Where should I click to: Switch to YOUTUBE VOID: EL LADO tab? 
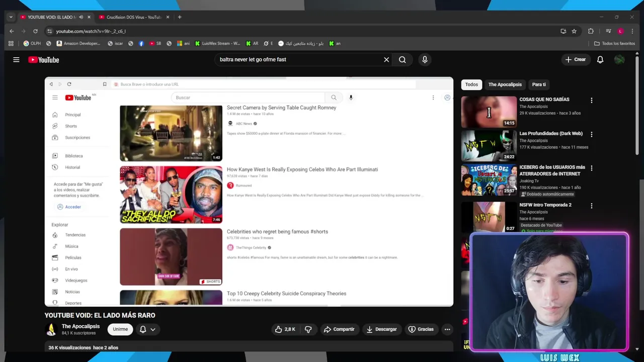point(52,17)
